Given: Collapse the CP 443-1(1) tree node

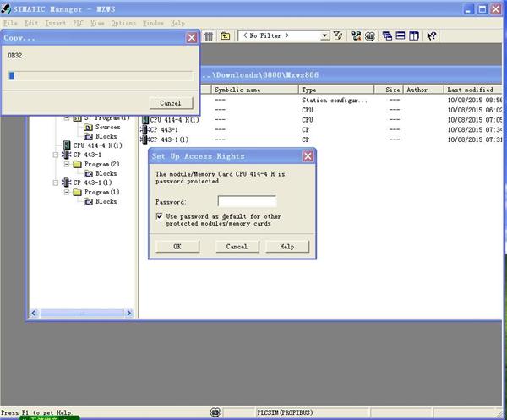Looking at the screenshot, I should coord(56,183).
